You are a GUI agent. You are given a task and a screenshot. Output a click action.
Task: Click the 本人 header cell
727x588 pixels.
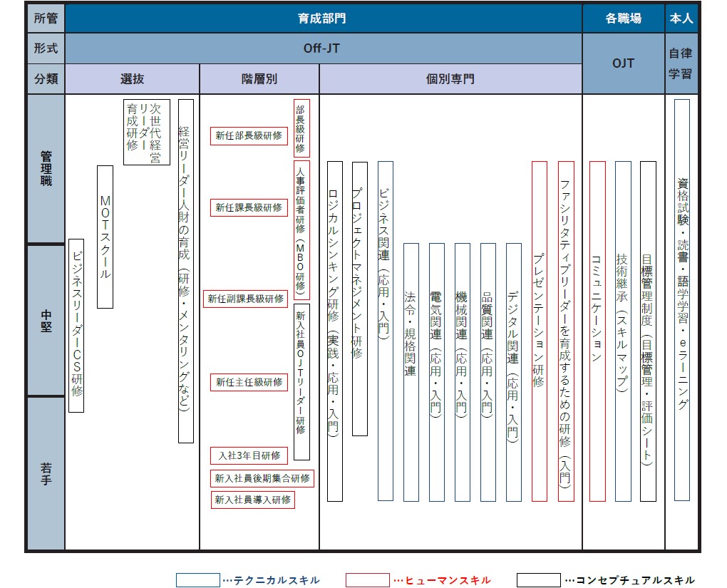[x=681, y=19]
